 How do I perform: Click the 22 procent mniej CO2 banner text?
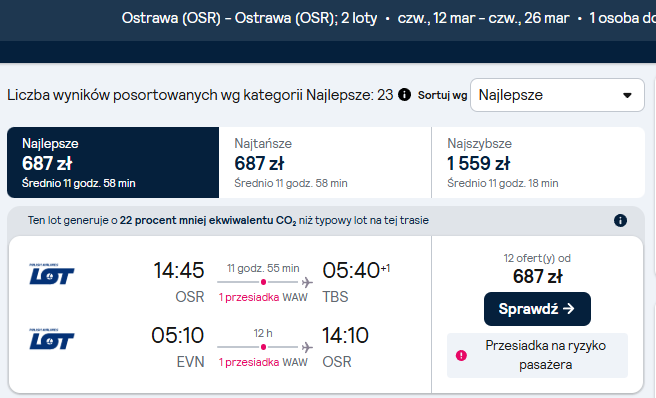[x=228, y=221]
